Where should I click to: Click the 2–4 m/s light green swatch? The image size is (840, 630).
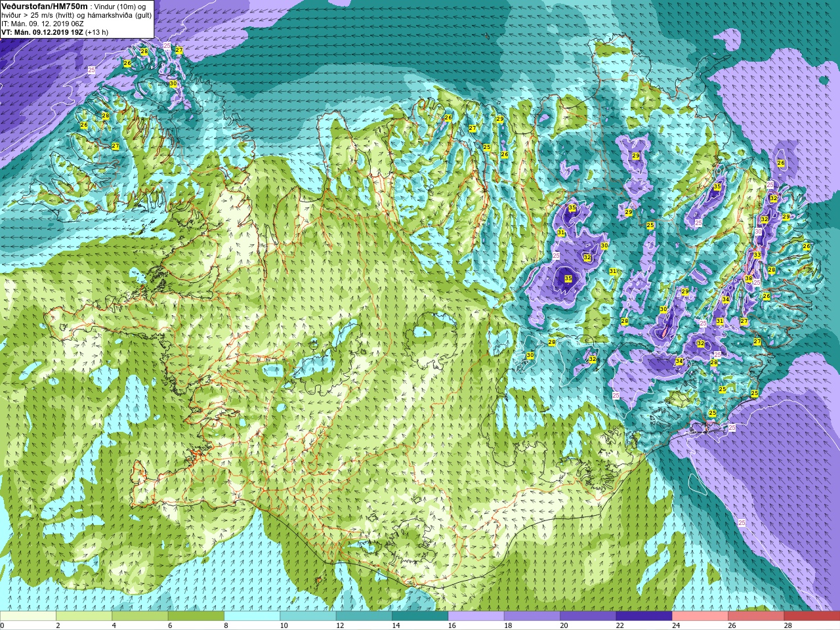click(x=84, y=616)
